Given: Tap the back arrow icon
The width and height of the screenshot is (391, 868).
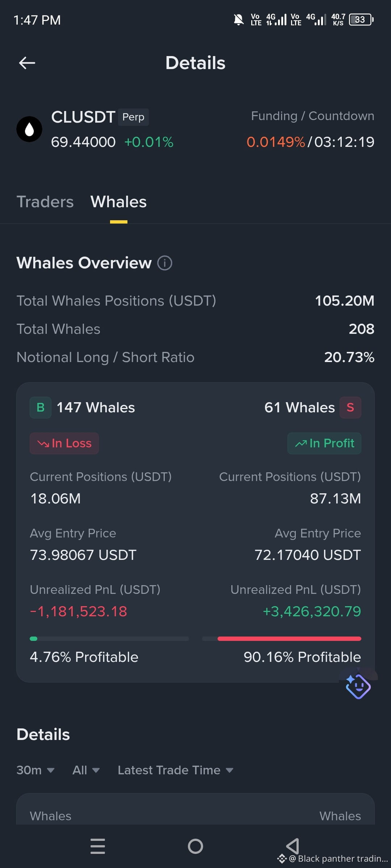Looking at the screenshot, I should click(x=27, y=63).
